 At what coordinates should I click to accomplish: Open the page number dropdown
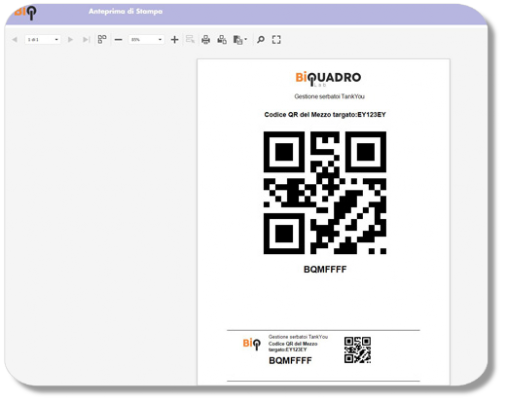43,40
